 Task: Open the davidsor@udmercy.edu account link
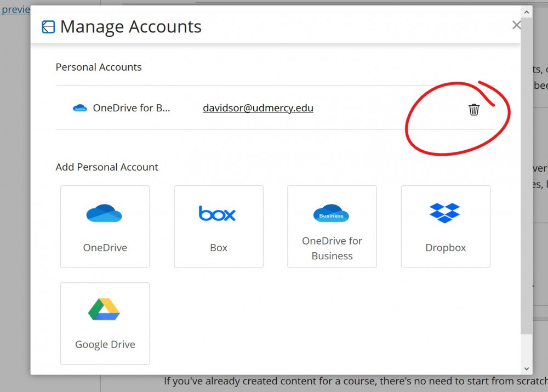pos(258,107)
